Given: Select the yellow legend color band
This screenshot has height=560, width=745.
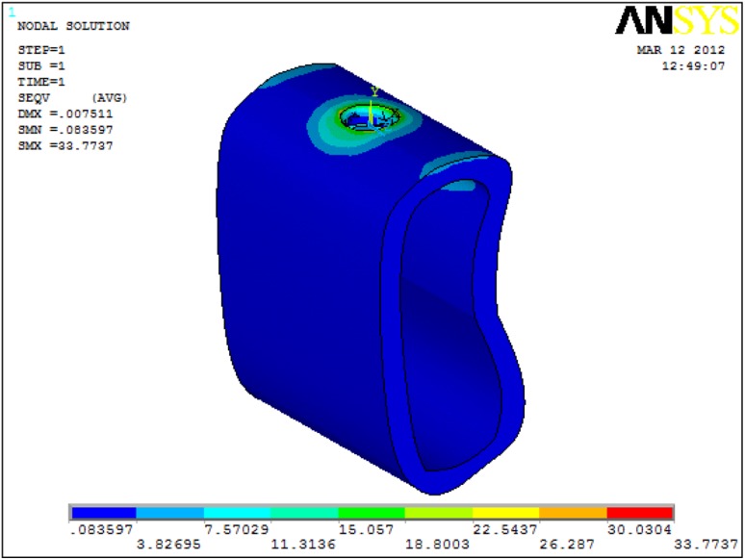Looking at the screenshot, I should pyautogui.click(x=505, y=512).
